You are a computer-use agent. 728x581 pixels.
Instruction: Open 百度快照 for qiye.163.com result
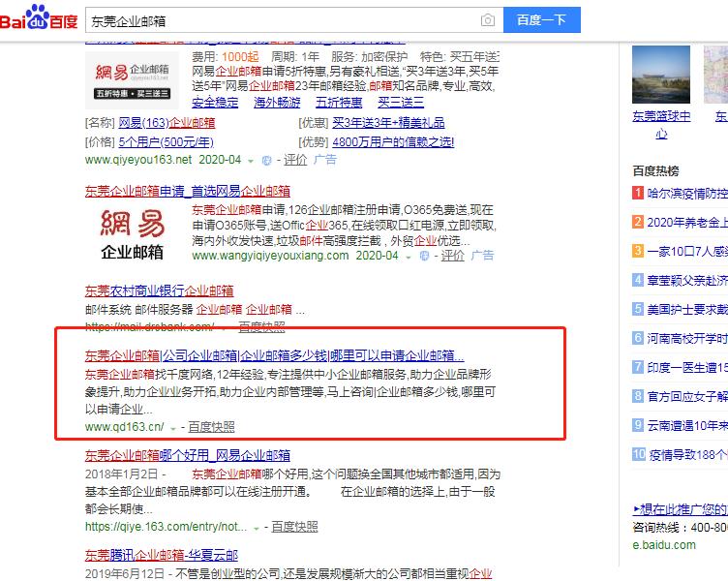coord(295,527)
